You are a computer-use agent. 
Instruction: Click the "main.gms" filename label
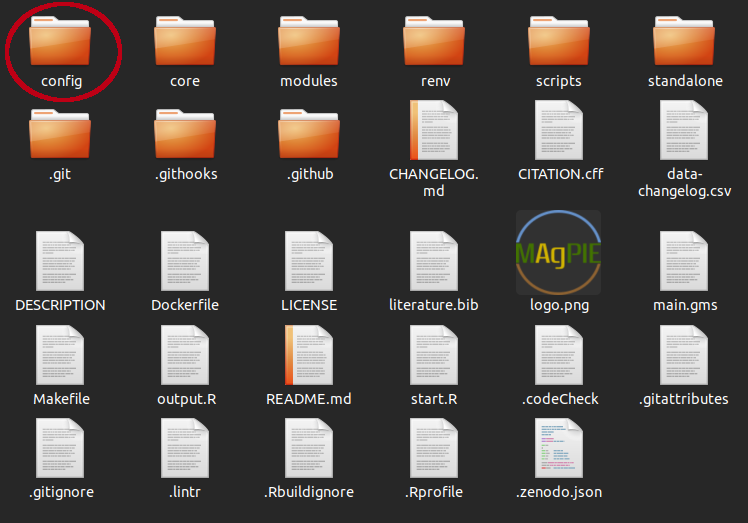[x=685, y=305]
